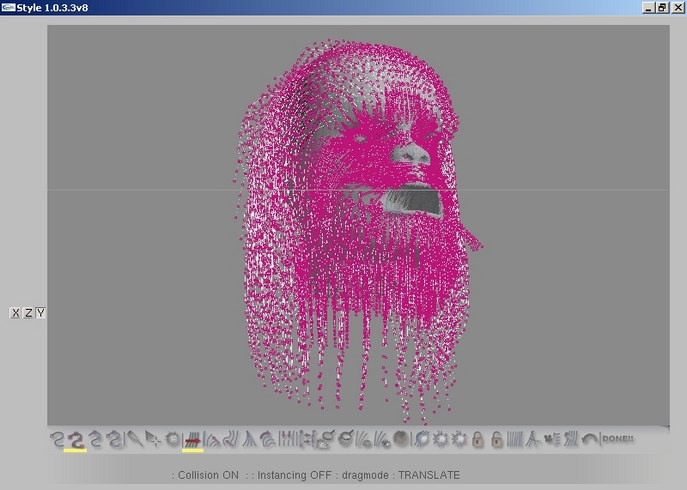Image resolution: width=687 pixels, height=490 pixels.
Task: Click the Y axis button
Action: (x=40, y=313)
